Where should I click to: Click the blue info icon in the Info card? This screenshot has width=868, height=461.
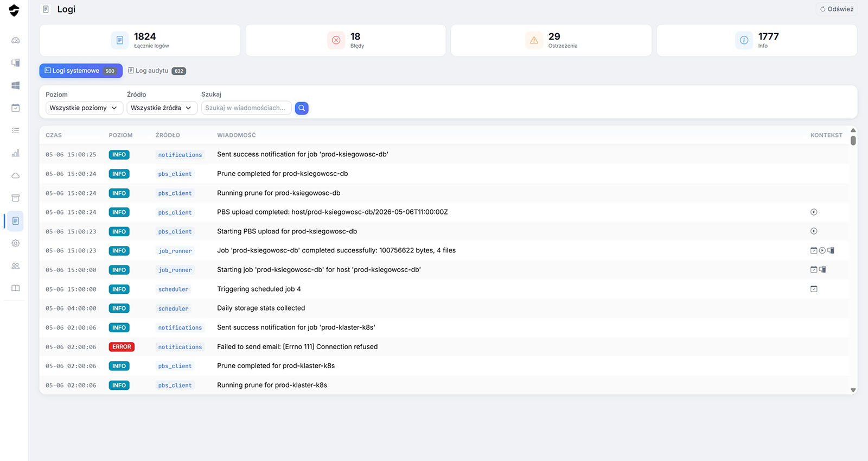click(744, 40)
